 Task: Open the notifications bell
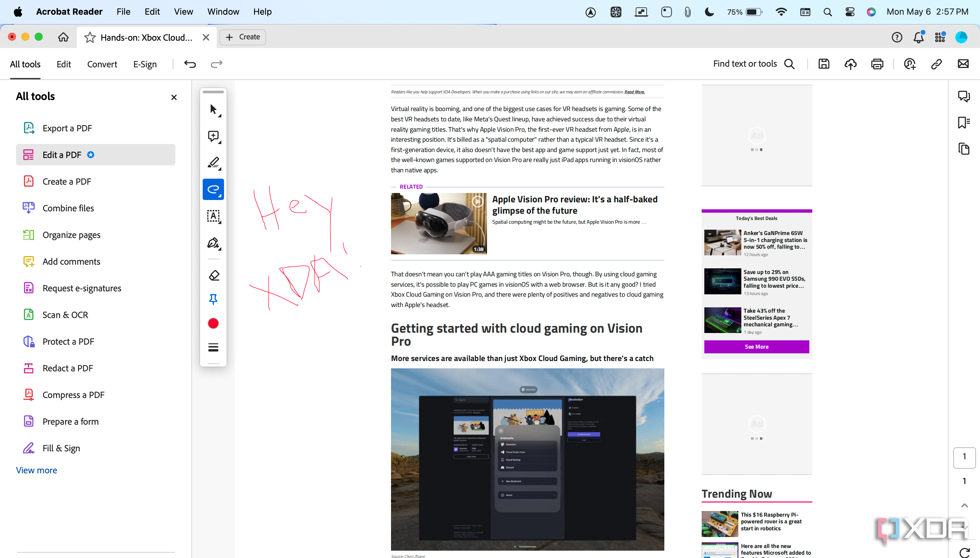pos(919,37)
